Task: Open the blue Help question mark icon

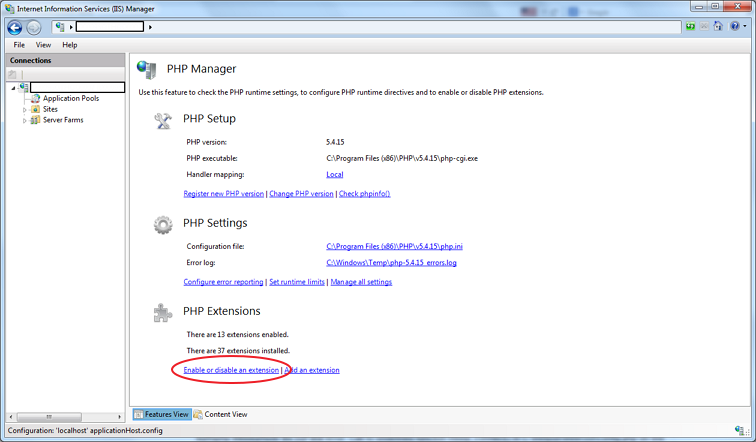Action: click(734, 26)
